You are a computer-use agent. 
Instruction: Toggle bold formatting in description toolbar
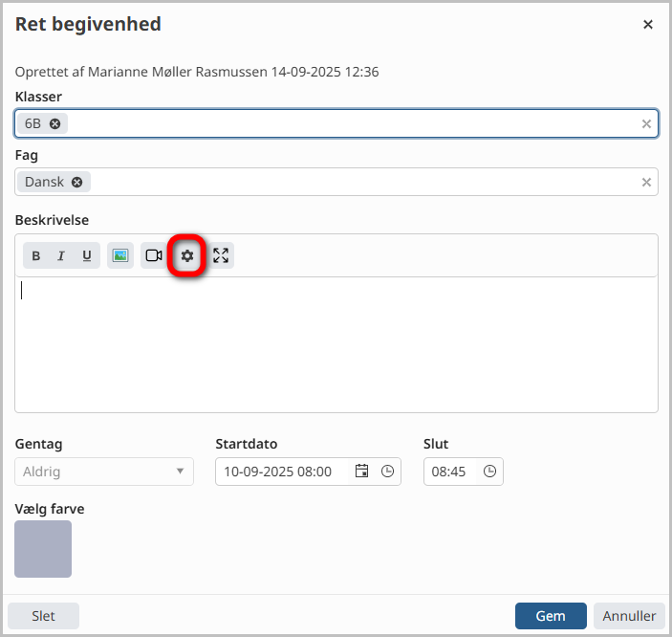click(x=36, y=255)
